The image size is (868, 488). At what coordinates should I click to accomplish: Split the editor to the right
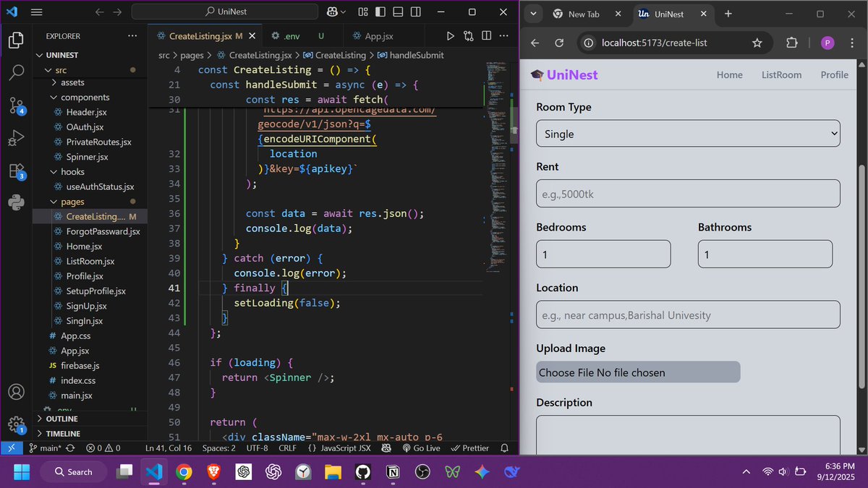[487, 36]
